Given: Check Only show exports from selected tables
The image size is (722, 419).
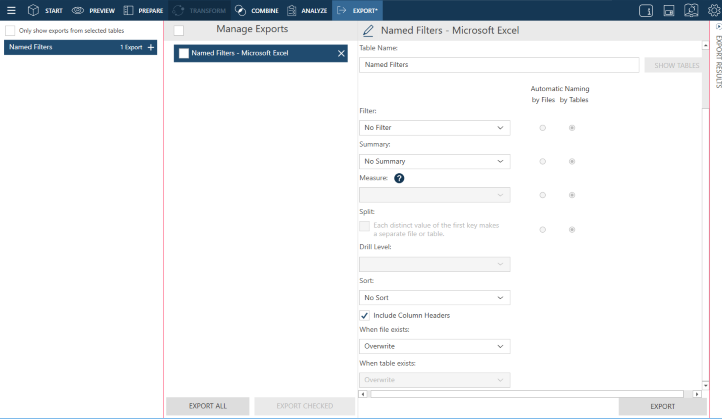Looking at the screenshot, I should click(10, 31).
